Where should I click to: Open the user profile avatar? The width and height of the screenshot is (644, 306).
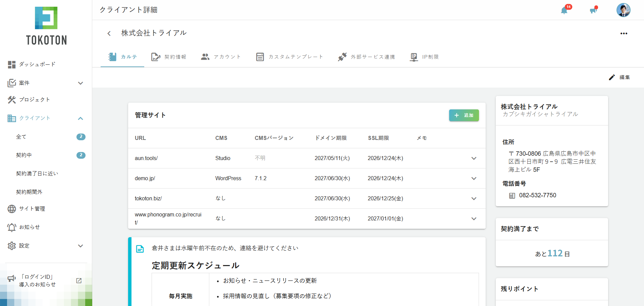coord(623,10)
